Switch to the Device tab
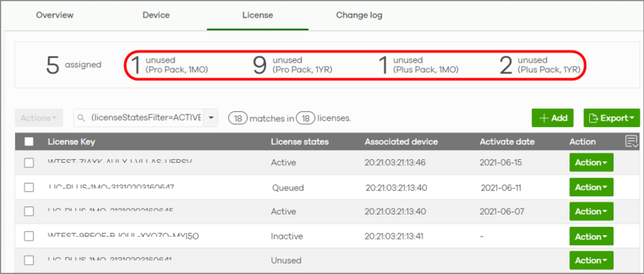644x274 pixels. (156, 15)
